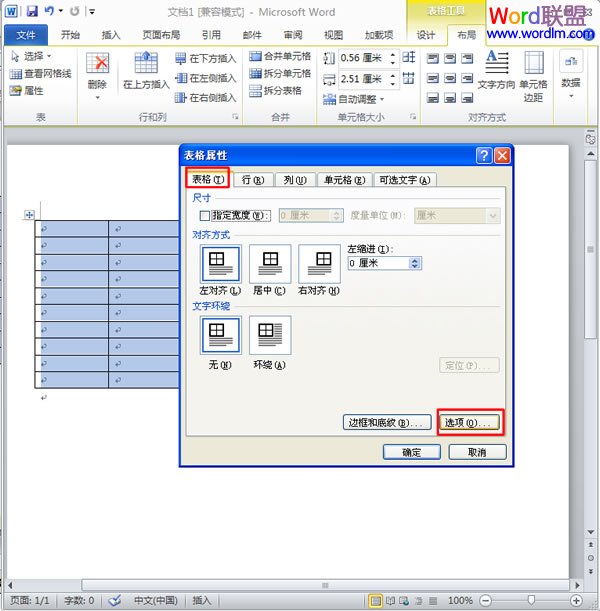Image resolution: width=600 pixels, height=611 pixels.
Task: Select the 单元格 tab in the dialog
Action: (344, 180)
